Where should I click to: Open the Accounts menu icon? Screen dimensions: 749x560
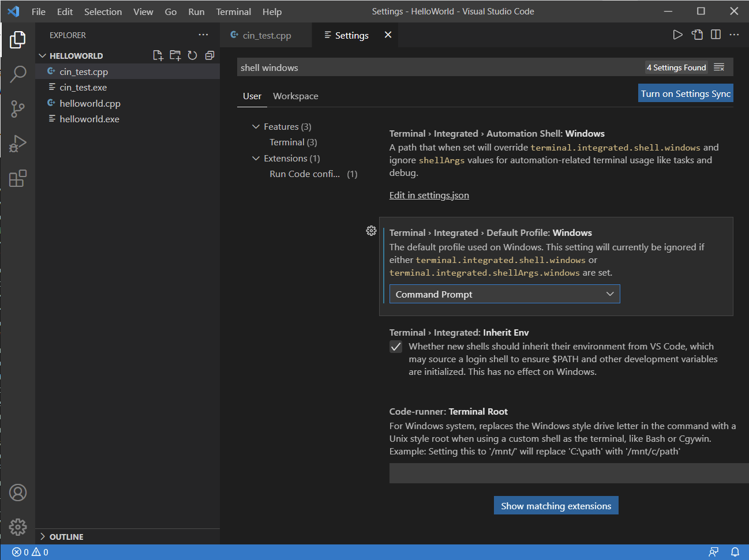click(x=18, y=493)
